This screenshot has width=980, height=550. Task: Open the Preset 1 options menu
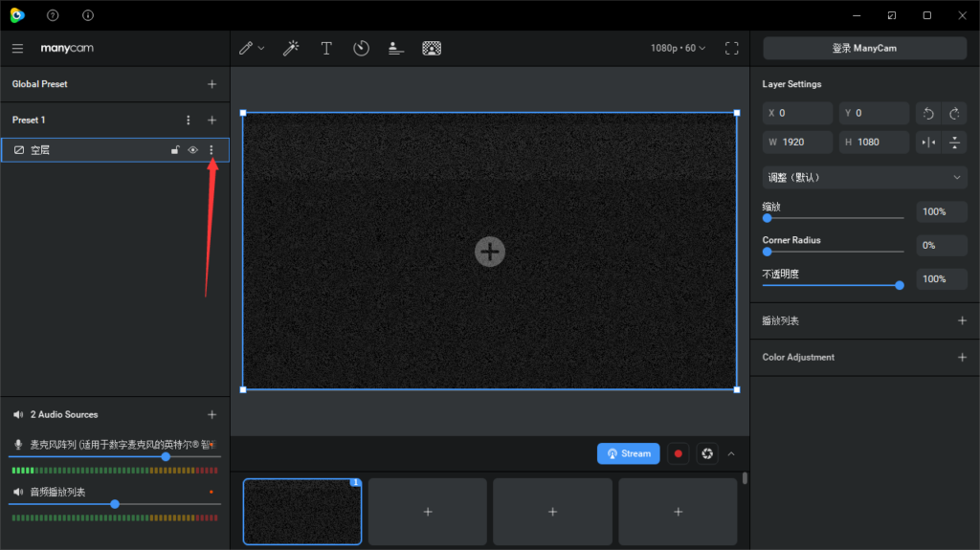coord(189,120)
